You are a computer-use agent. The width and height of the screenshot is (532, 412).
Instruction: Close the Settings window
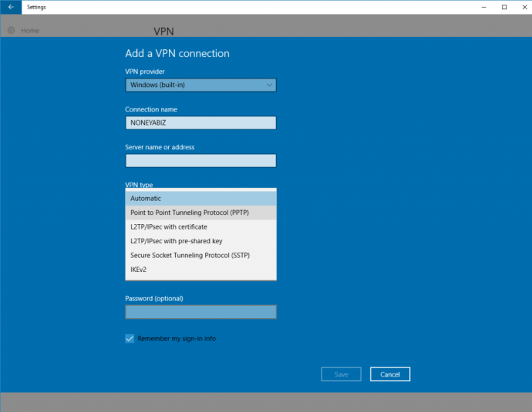click(x=523, y=7)
